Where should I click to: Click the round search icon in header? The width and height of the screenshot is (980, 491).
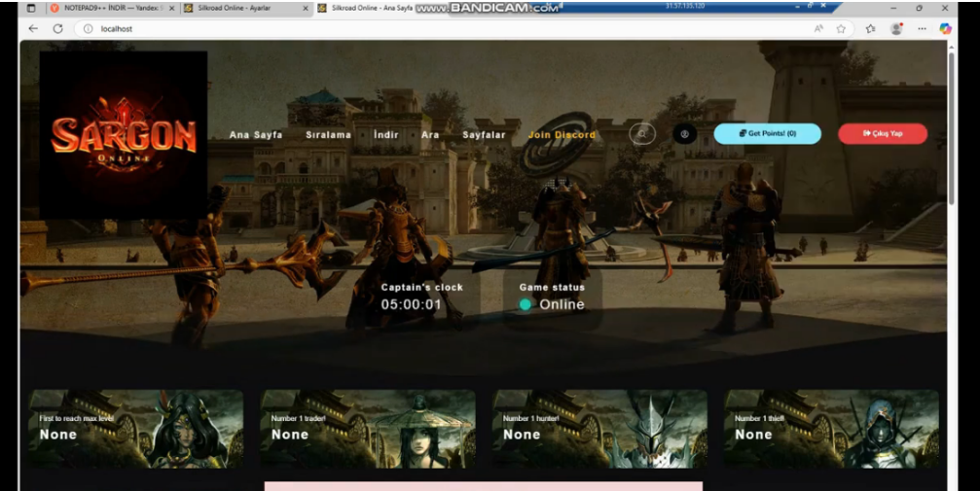pos(642,133)
